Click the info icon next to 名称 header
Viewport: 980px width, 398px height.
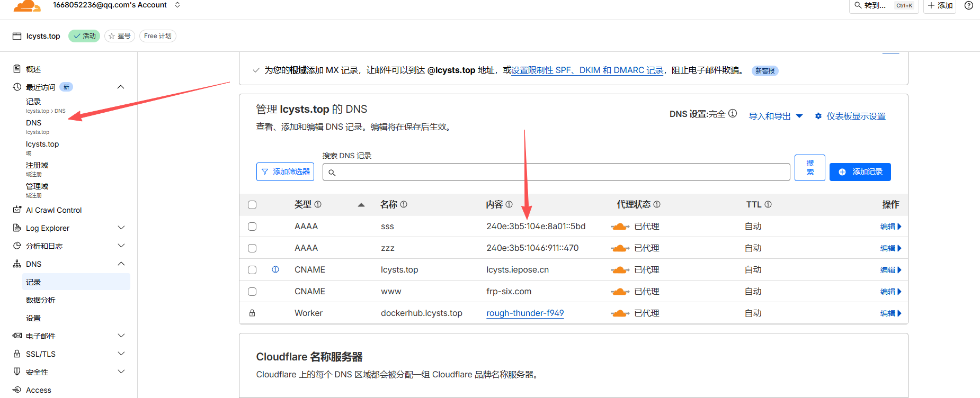click(404, 204)
